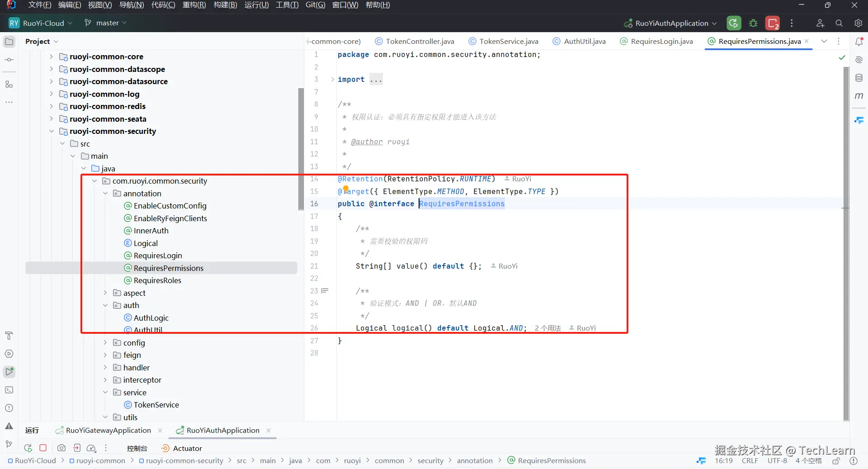
Task: Expand the aspect package
Action: point(105,293)
